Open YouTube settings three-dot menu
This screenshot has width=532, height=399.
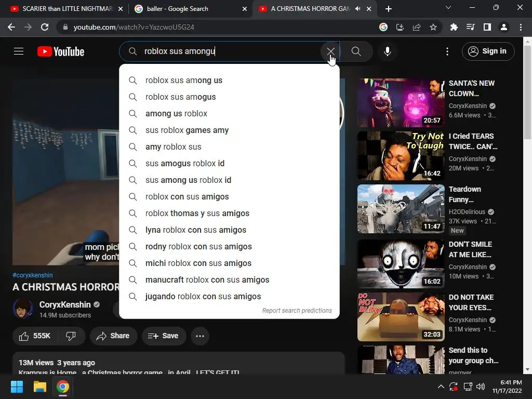[447, 51]
